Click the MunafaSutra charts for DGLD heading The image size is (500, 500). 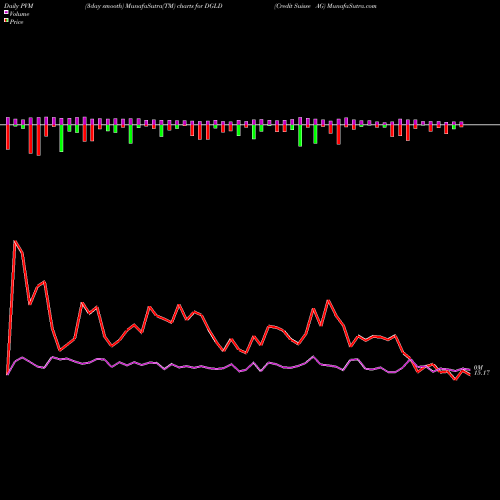(154, 6)
